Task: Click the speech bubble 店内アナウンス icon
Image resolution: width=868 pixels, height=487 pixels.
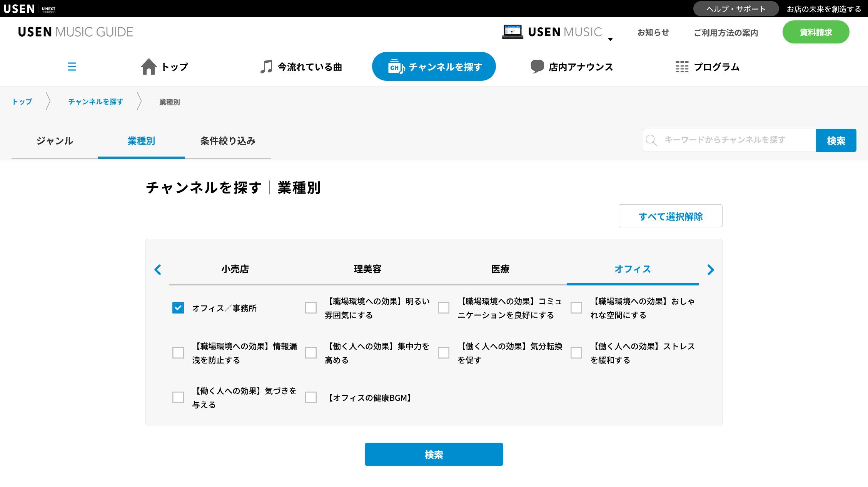Action: coord(537,67)
